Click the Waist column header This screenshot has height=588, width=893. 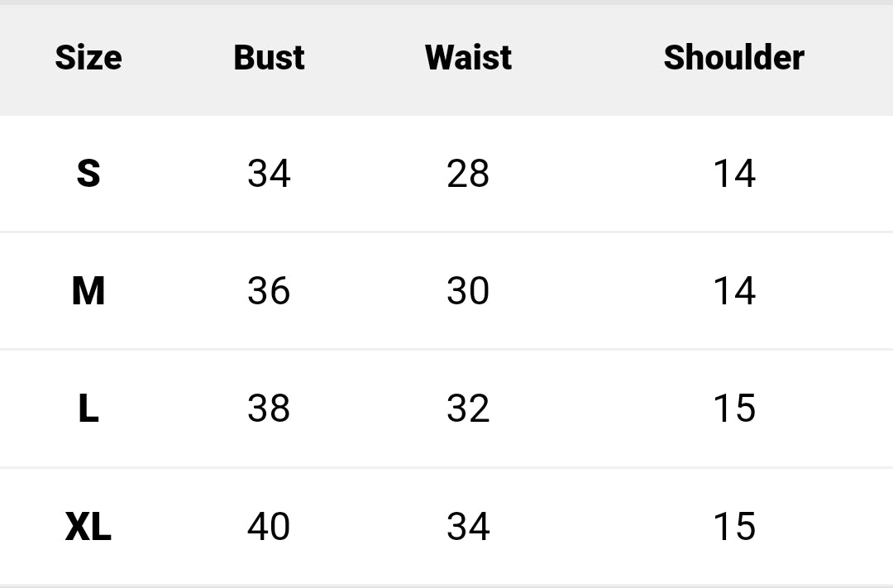(468, 58)
